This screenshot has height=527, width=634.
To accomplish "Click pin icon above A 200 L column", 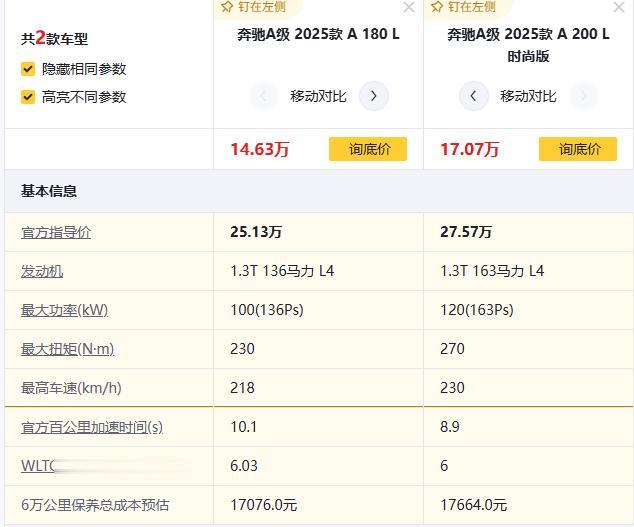I will coord(437,7).
